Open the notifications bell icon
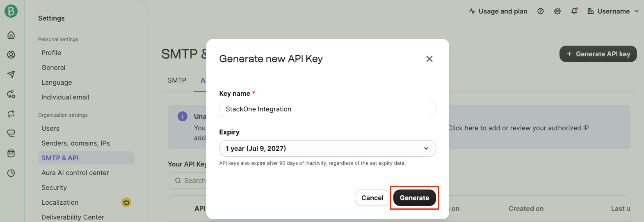644x222 pixels. click(x=574, y=11)
